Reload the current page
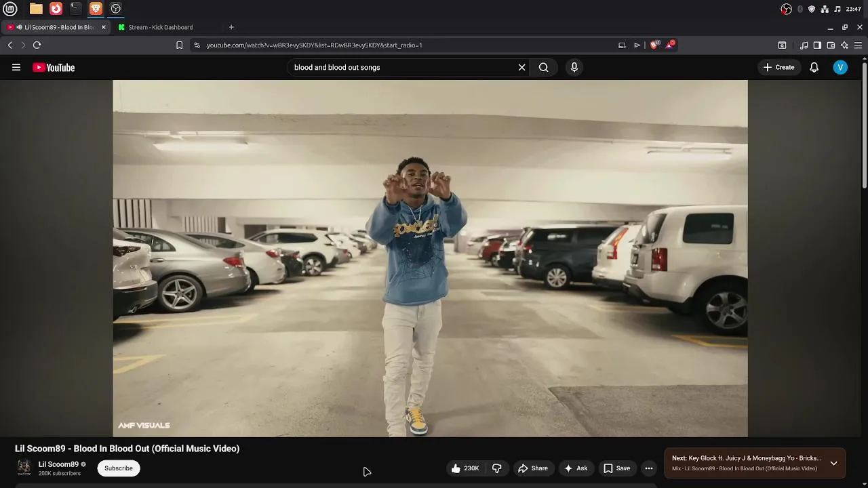 pos(37,45)
